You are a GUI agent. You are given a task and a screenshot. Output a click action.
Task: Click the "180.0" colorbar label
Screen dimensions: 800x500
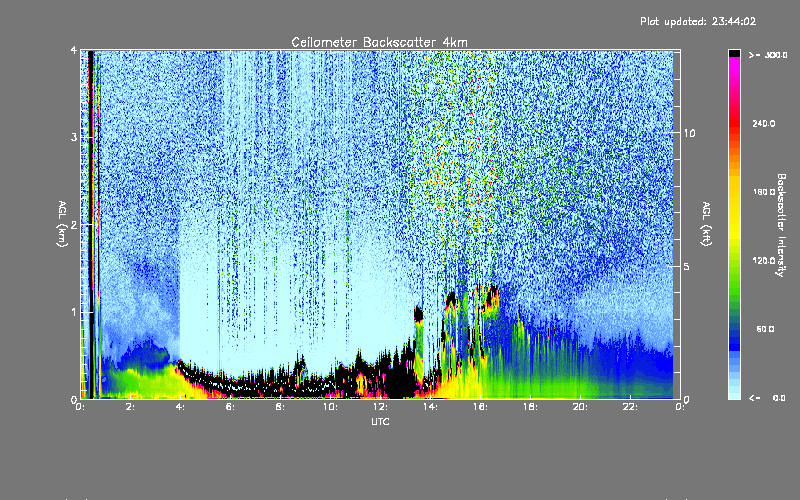point(764,192)
